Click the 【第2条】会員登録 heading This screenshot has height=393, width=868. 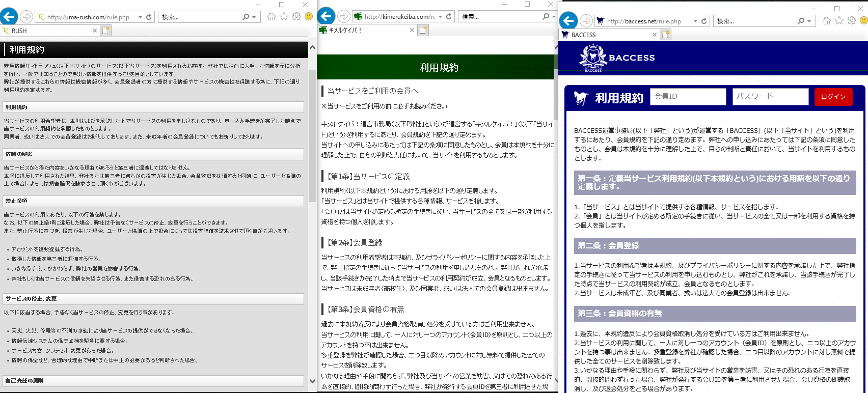(355, 243)
